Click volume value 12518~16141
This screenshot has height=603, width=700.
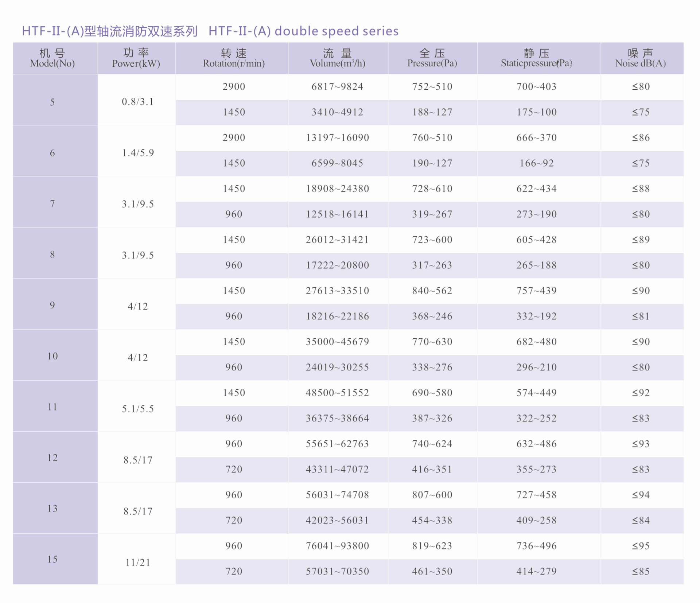(x=337, y=214)
